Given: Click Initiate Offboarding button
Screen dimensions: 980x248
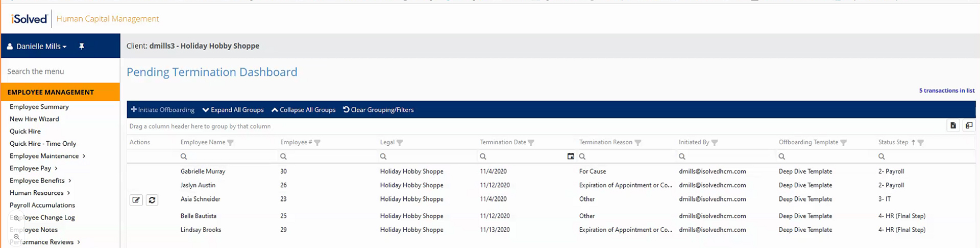Looking at the screenshot, I should pyautogui.click(x=163, y=110).
